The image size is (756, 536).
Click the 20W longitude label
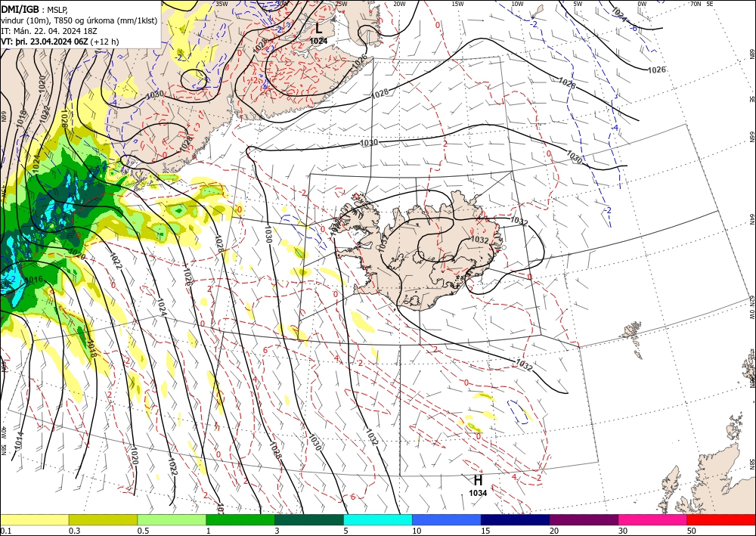click(400, 4)
